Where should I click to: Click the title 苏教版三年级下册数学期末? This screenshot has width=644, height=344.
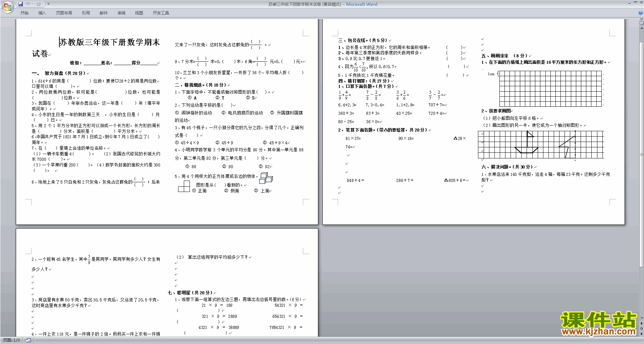[x=110, y=42]
